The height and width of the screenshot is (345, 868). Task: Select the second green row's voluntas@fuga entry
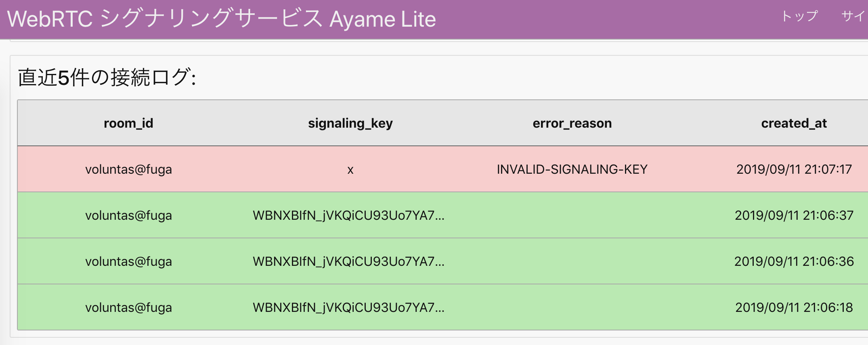128,261
